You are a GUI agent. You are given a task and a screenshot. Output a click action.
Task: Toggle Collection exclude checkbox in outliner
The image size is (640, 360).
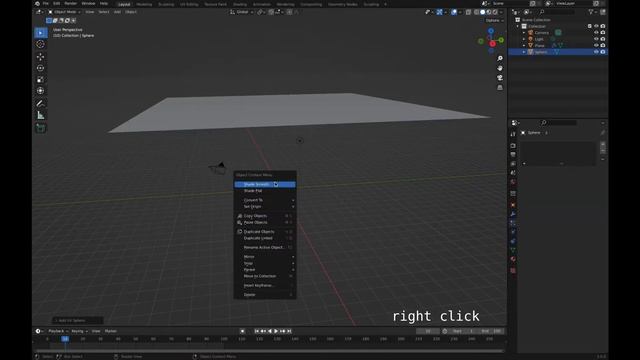pos(589,26)
